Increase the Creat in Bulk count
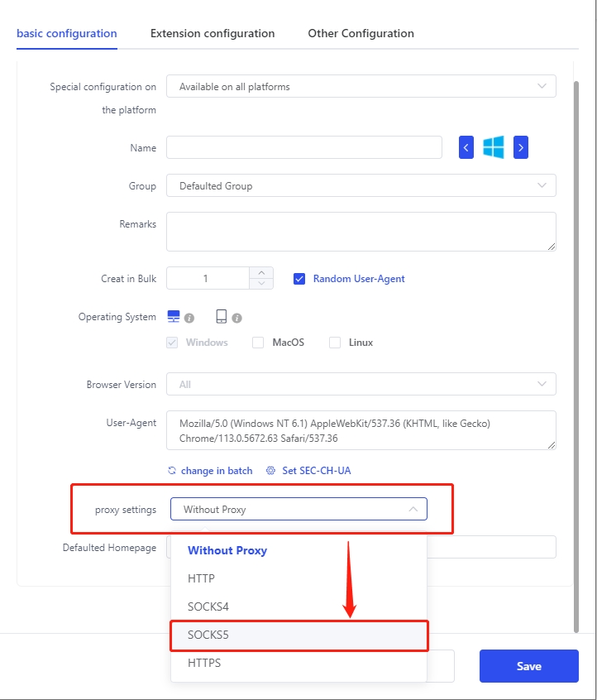 (x=261, y=272)
